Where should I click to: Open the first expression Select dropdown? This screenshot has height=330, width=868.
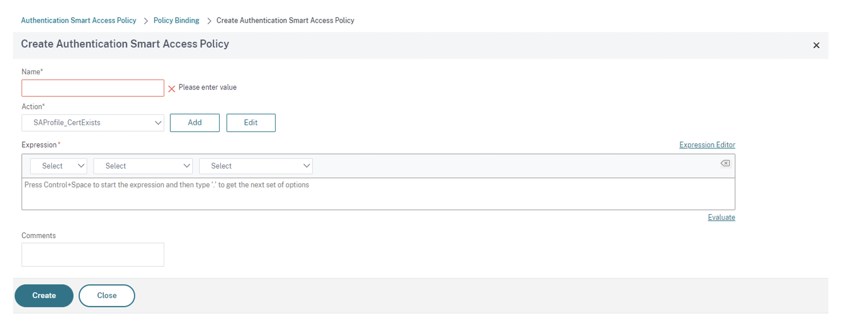pos(59,166)
